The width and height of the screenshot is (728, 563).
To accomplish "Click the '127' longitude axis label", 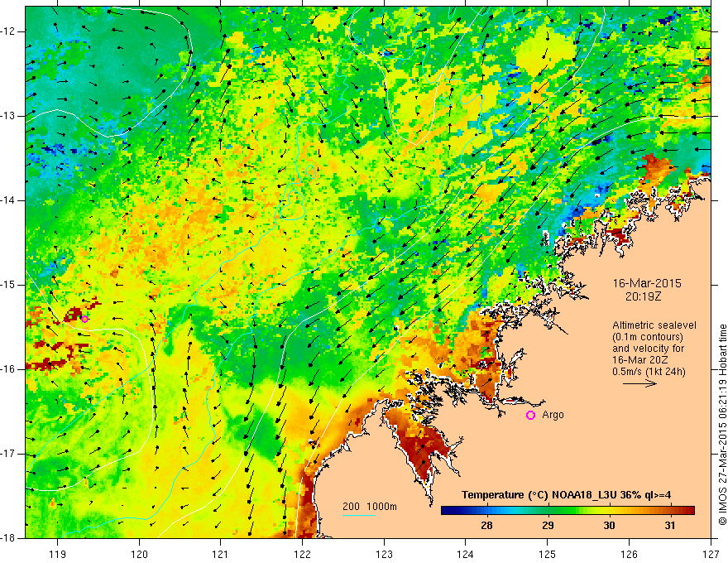I will [711, 554].
